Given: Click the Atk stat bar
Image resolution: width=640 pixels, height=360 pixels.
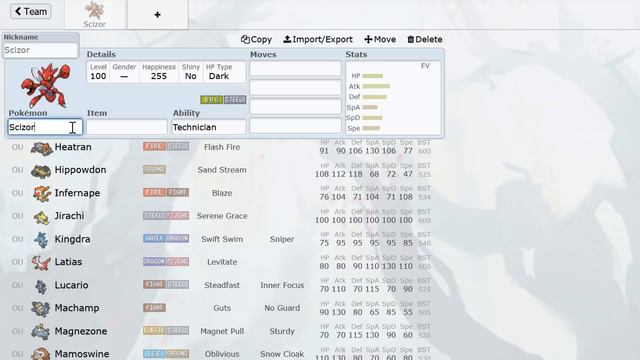Looking at the screenshot, I should pos(376,87).
